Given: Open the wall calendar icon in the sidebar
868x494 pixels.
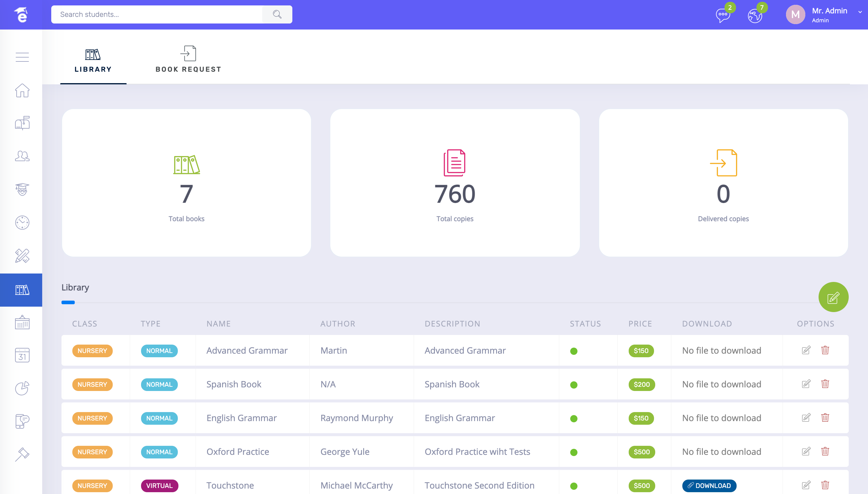Looking at the screenshot, I should 22,322.
